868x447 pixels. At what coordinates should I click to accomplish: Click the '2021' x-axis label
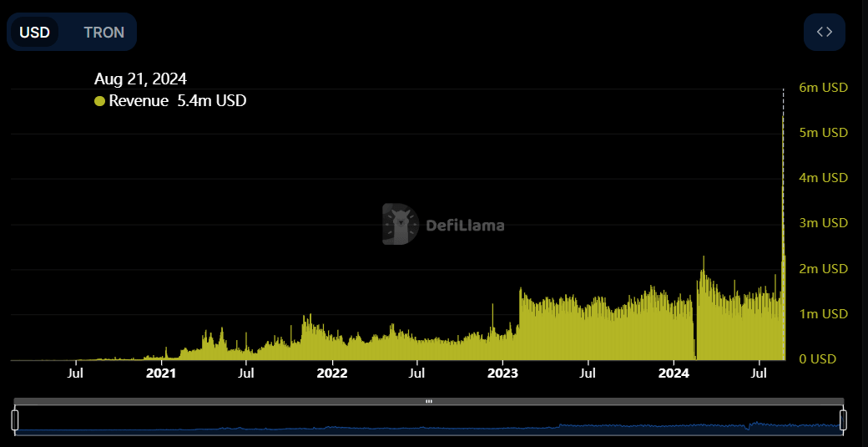click(x=160, y=373)
